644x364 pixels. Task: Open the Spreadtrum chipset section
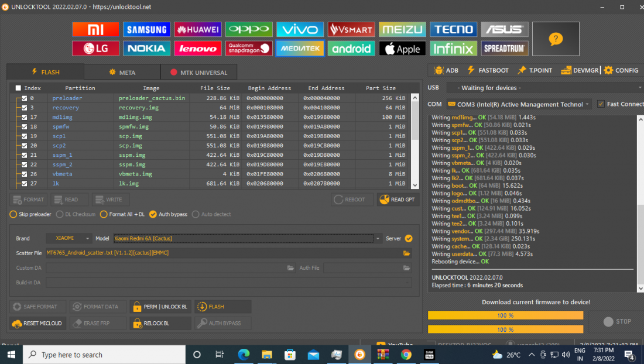point(504,49)
